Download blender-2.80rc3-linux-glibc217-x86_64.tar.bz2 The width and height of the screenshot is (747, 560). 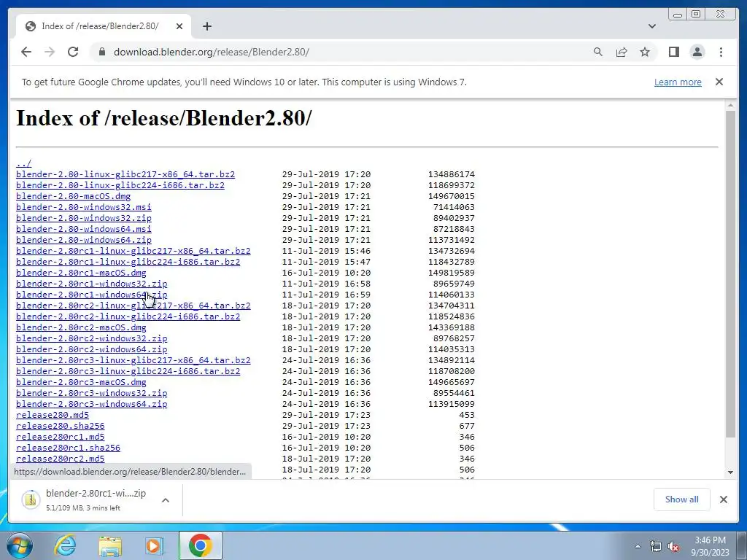(x=133, y=360)
